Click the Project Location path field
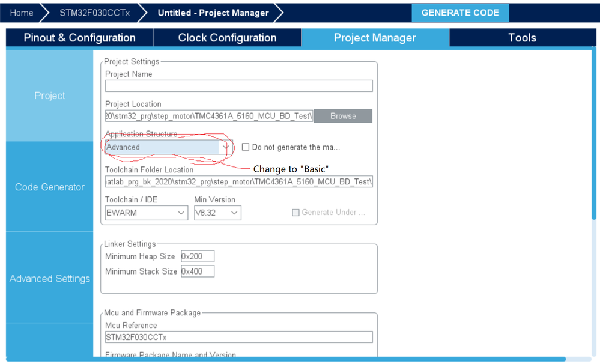The height and width of the screenshot is (364, 600). pos(209,116)
